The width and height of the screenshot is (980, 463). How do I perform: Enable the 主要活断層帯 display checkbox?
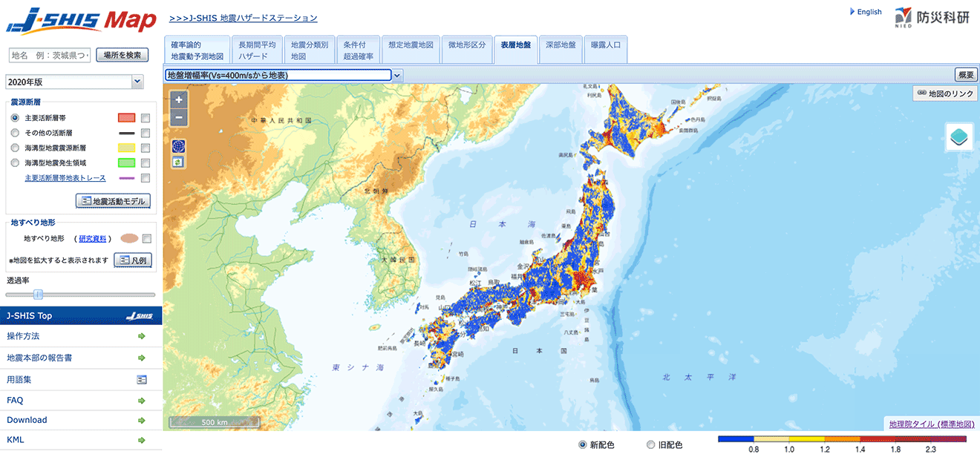146,118
